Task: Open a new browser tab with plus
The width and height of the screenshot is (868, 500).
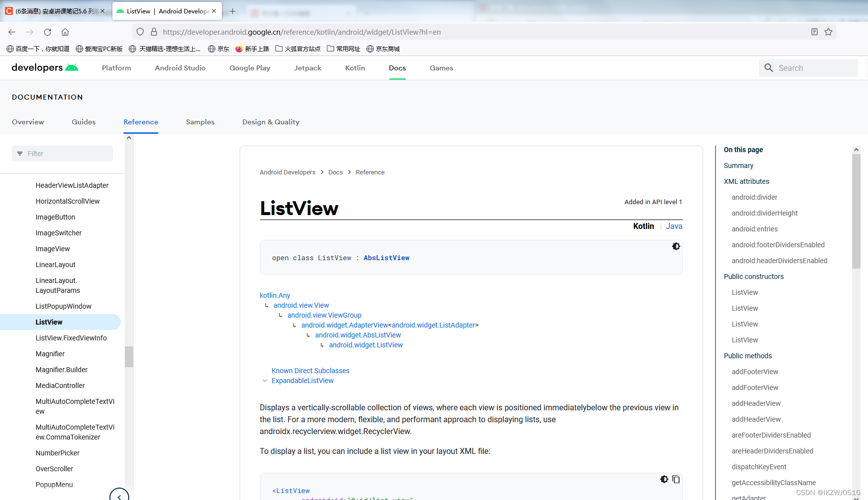Action: pos(233,11)
